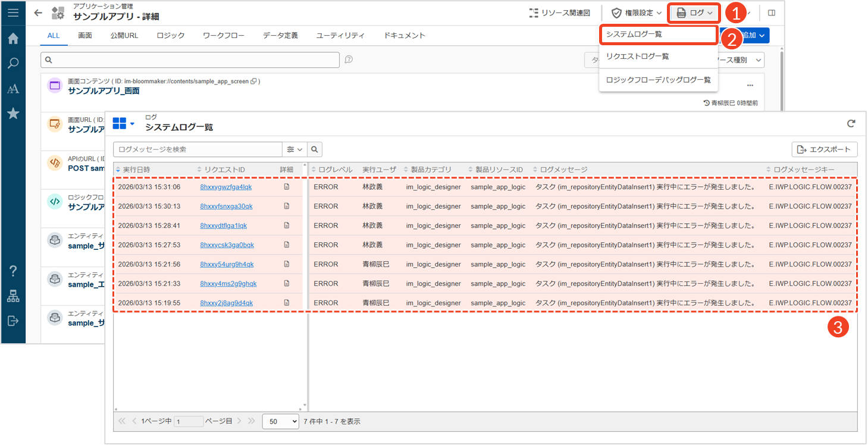Refresh the system log list
Screen dimensions: 868x445
click(851, 124)
